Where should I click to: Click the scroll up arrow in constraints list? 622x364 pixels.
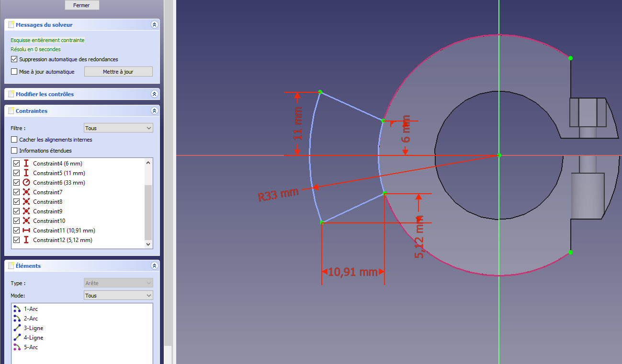148,163
